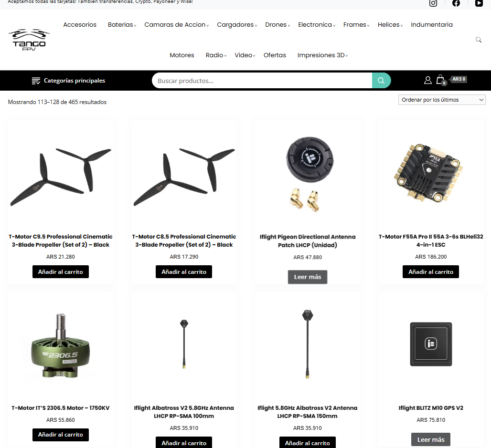Click the Tango FPV logo
The height and width of the screenshot is (448, 491).
29,40
